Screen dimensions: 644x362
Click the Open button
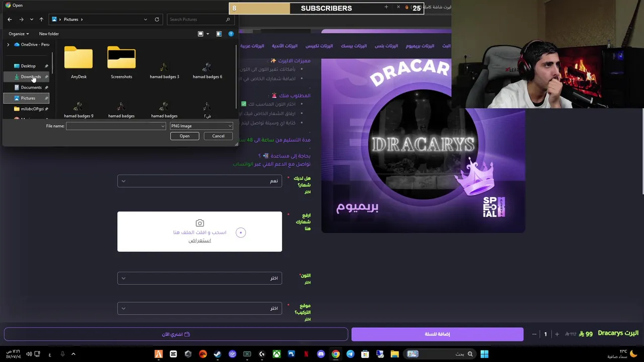(185, 136)
